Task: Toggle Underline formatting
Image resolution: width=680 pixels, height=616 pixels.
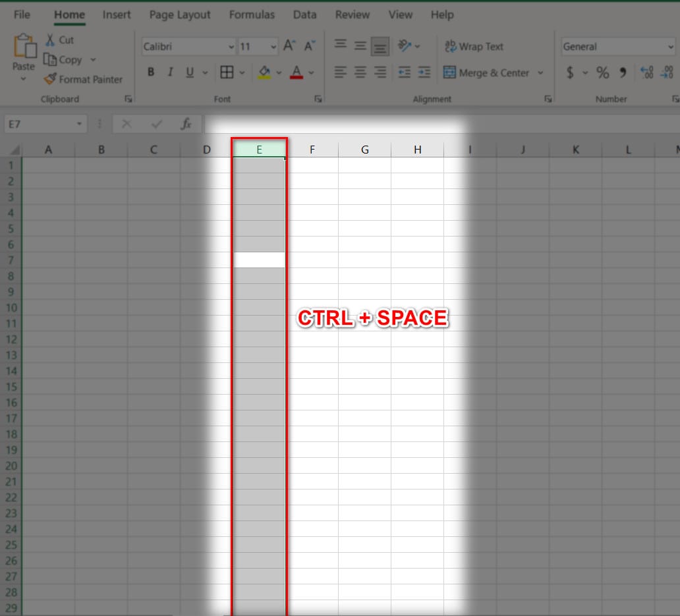Action: click(x=190, y=72)
